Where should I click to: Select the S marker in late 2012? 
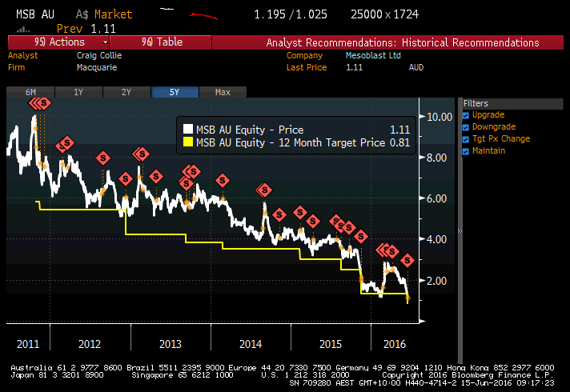126,178
